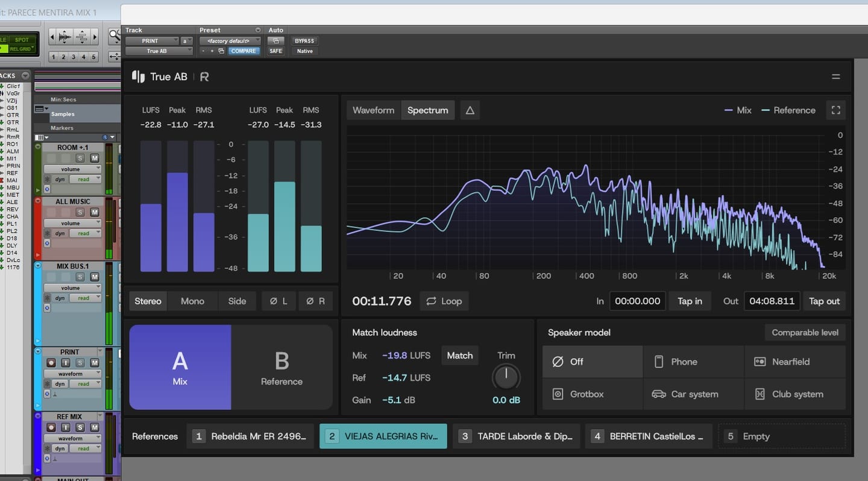Toggle the Loop playback button
Viewport: 868px width, 481px height.
(x=444, y=301)
